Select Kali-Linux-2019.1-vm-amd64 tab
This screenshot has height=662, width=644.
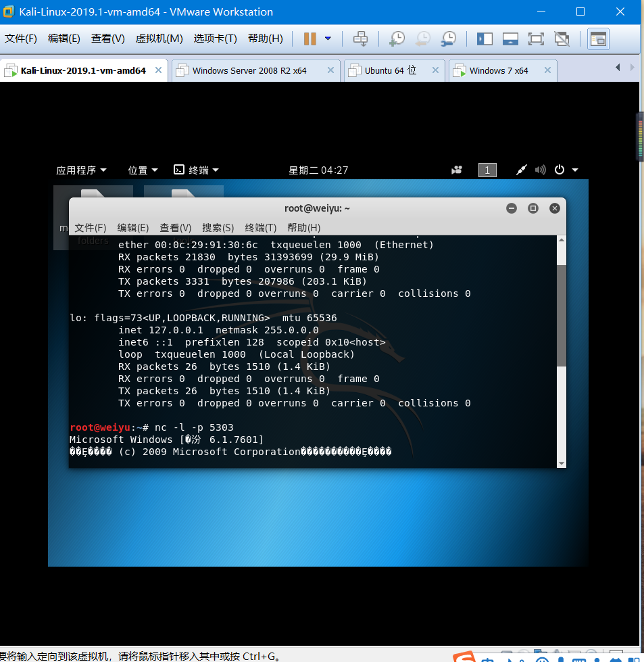click(83, 70)
